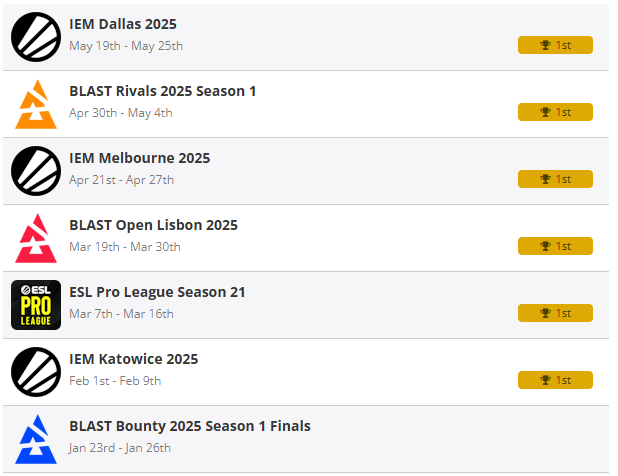The width and height of the screenshot is (618, 476).
Task: Click 1st place badge for ESL Pro League
Action: [x=555, y=313]
